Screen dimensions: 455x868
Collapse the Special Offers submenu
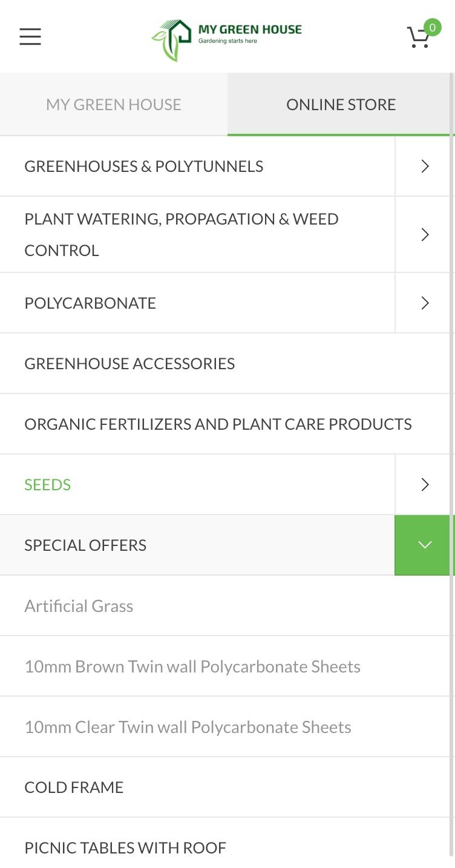tap(425, 545)
